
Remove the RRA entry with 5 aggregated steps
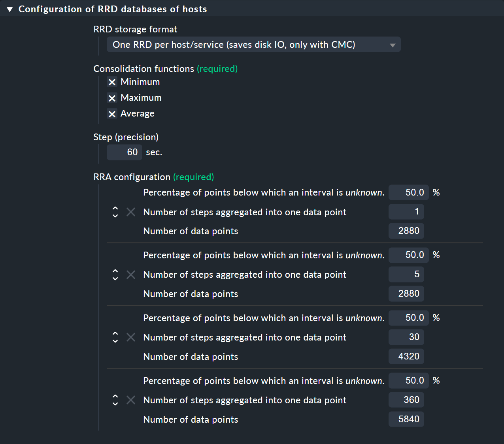tap(131, 275)
